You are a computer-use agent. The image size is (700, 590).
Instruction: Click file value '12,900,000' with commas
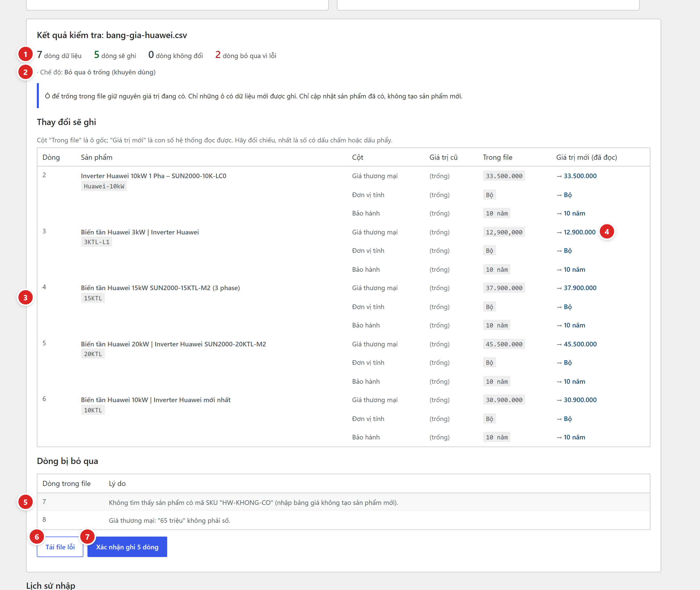click(x=504, y=232)
